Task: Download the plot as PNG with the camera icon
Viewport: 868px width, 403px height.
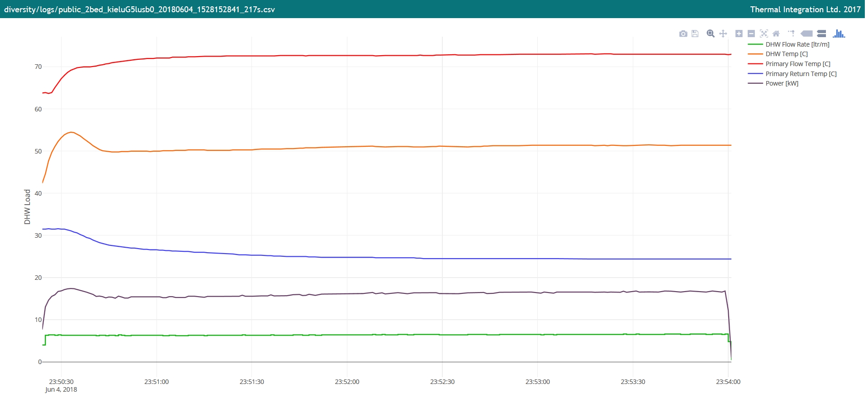Action: pyautogui.click(x=683, y=34)
